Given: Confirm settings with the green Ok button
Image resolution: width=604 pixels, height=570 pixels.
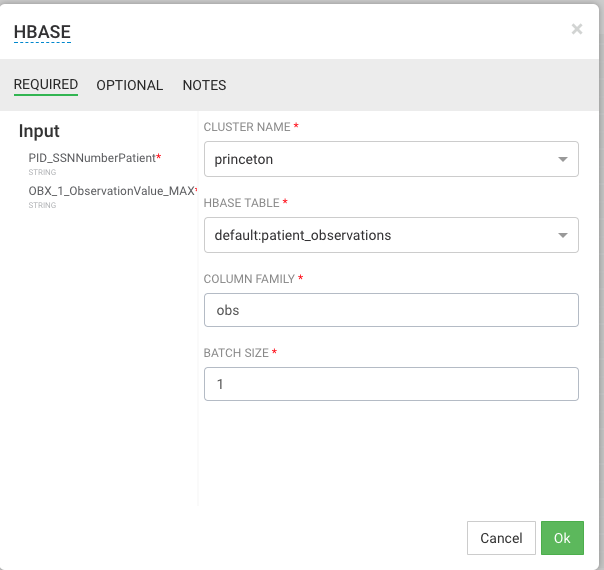Looking at the screenshot, I should [562, 538].
